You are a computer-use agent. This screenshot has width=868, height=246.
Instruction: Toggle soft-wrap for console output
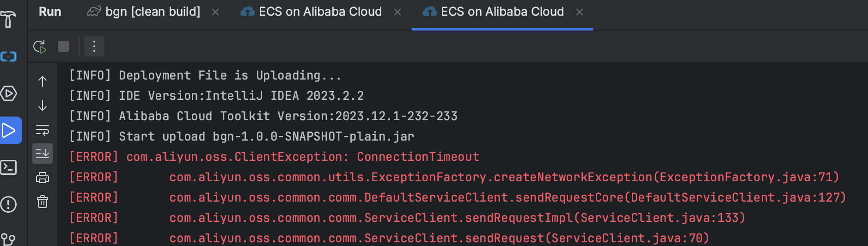coord(43,130)
